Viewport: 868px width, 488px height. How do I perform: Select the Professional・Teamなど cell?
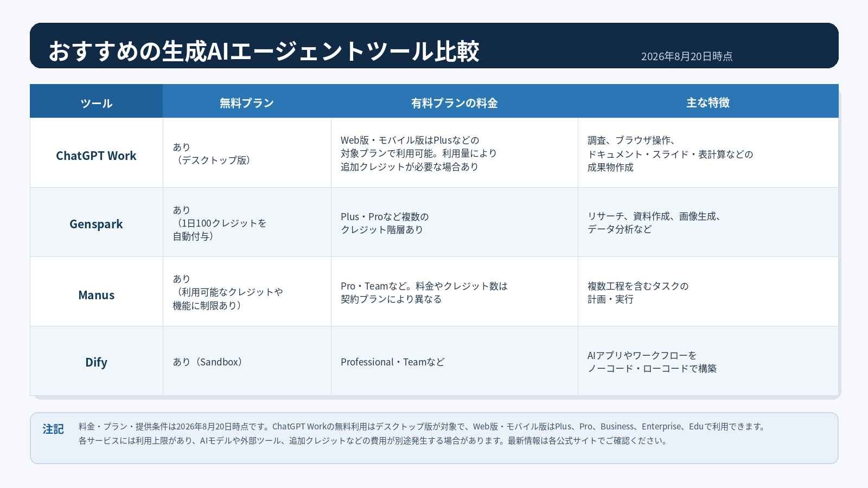point(455,361)
